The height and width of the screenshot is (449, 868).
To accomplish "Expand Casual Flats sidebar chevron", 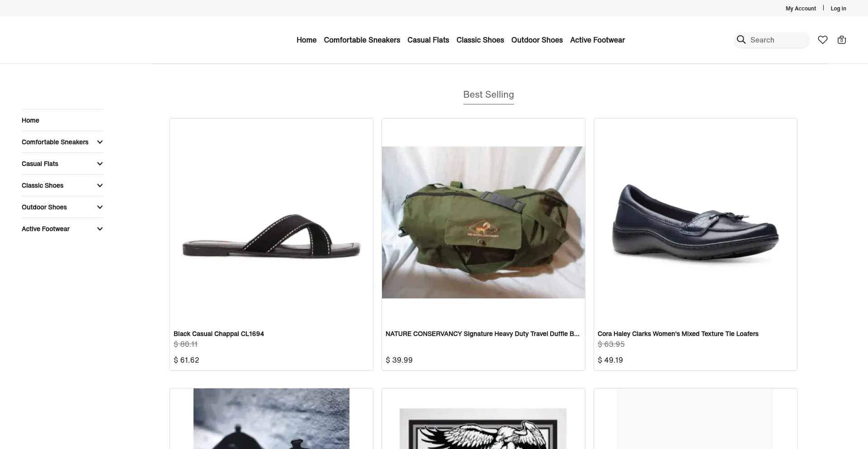I will (x=100, y=164).
